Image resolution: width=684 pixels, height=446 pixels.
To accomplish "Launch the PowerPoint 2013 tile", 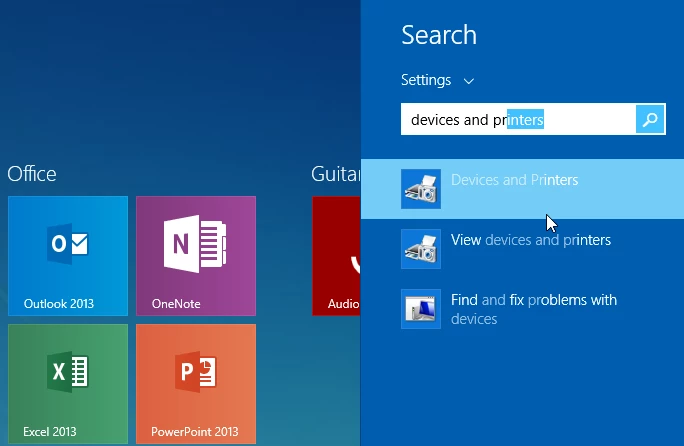I will point(196,384).
